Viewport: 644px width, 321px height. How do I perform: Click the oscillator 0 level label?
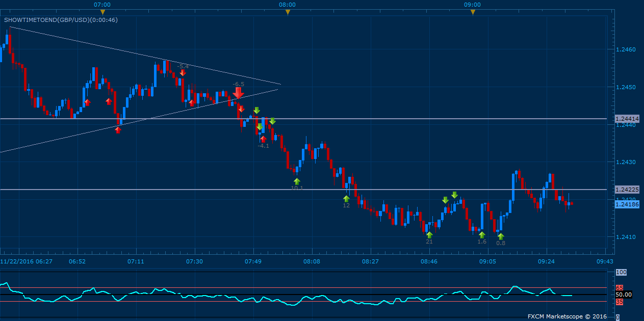(x=617, y=317)
